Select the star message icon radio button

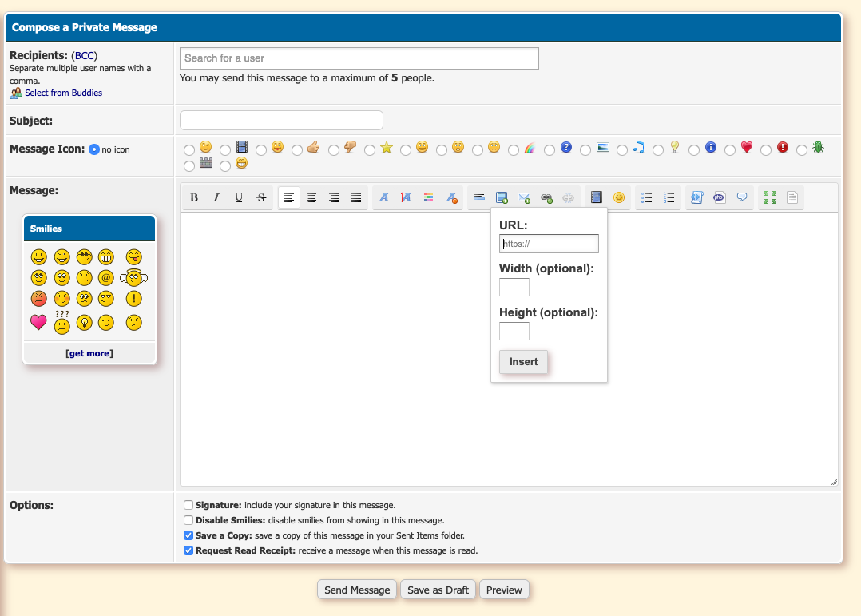(370, 150)
